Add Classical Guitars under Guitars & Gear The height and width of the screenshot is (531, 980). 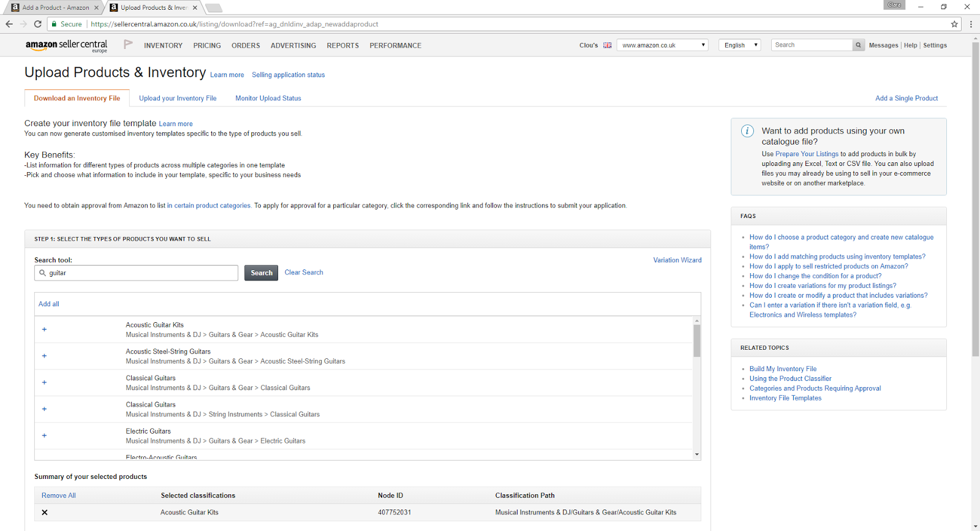(x=44, y=383)
